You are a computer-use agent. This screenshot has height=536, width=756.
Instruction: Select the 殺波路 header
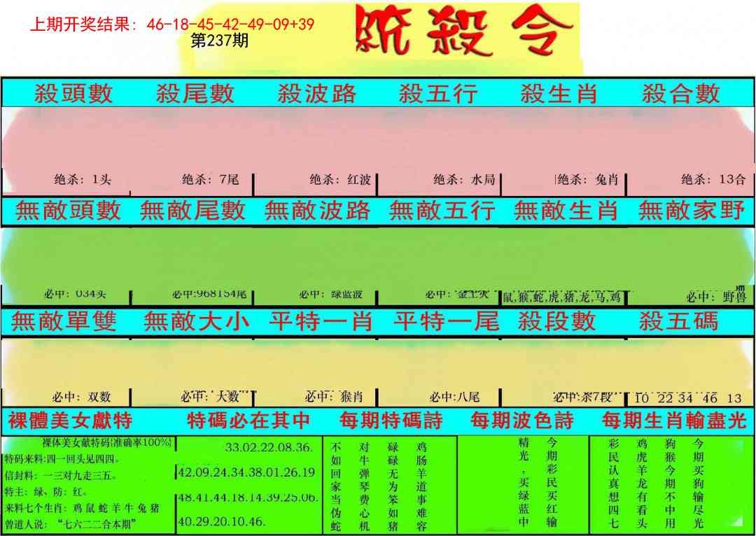coord(317,94)
